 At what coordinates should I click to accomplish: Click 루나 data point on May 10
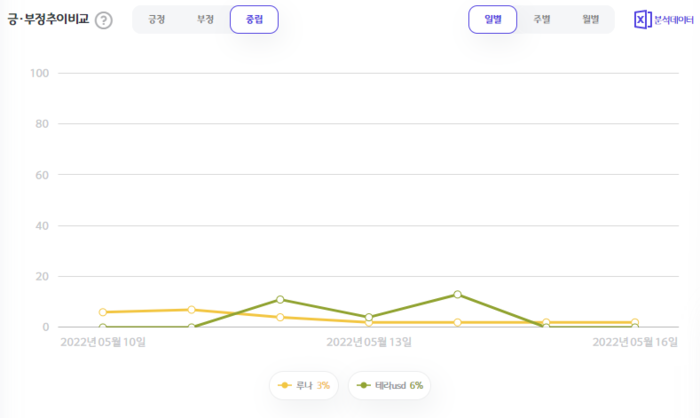pyautogui.click(x=103, y=312)
